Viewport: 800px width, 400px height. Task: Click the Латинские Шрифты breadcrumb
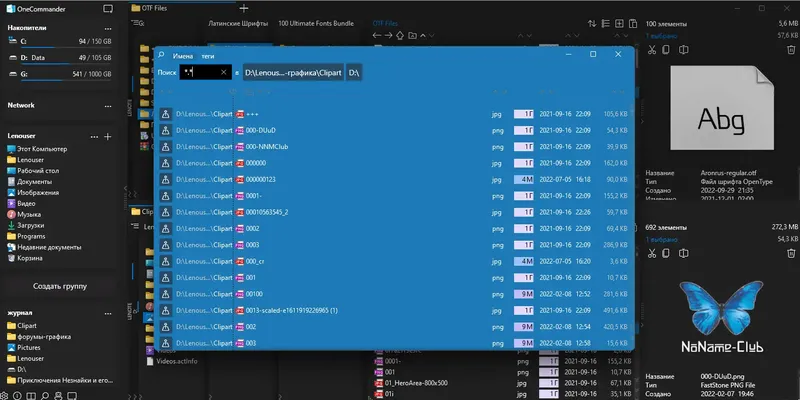238,23
